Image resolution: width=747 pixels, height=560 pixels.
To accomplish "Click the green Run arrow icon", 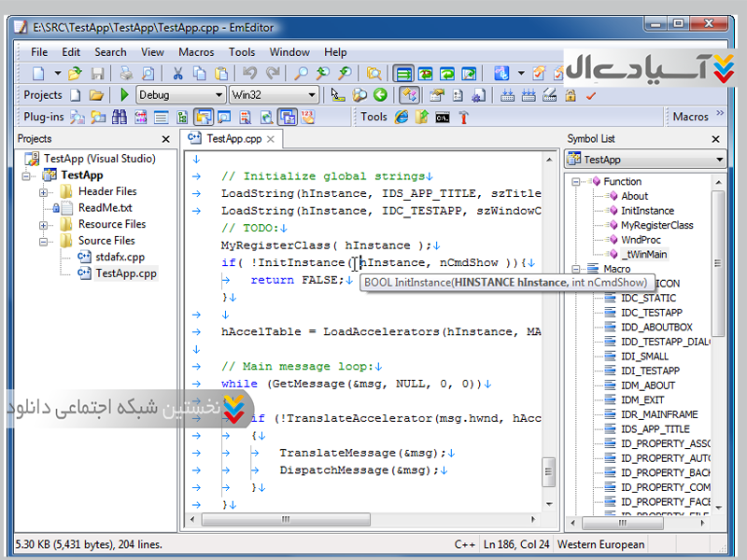I will coord(124,95).
